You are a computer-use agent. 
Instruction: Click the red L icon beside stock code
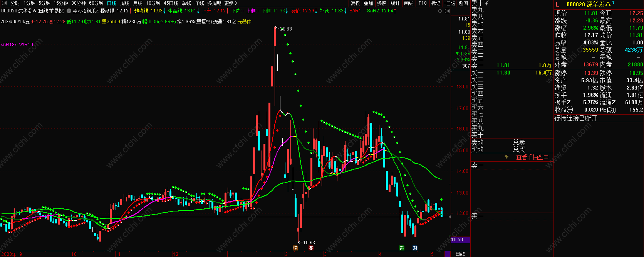point(557,5)
